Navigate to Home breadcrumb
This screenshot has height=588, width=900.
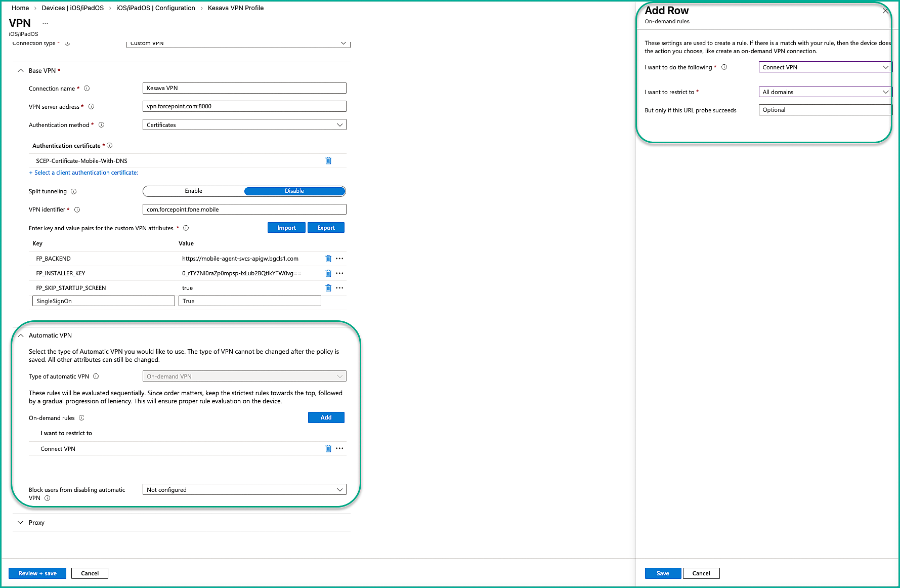click(20, 8)
